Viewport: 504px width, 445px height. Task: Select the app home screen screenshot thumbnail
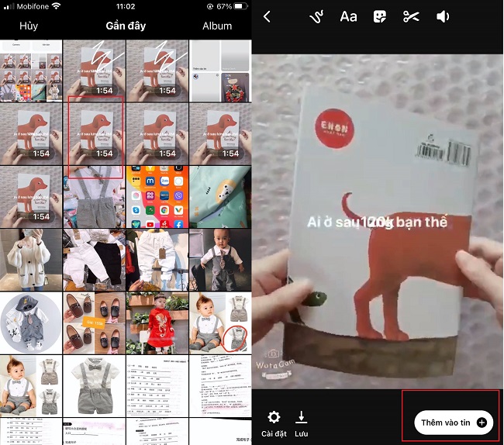[x=157, y=197]
